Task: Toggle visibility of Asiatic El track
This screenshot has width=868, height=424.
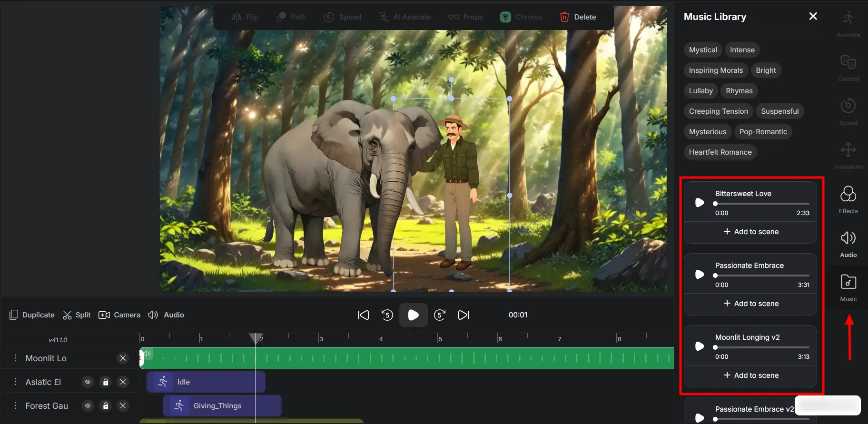Action: coord(88,382)
